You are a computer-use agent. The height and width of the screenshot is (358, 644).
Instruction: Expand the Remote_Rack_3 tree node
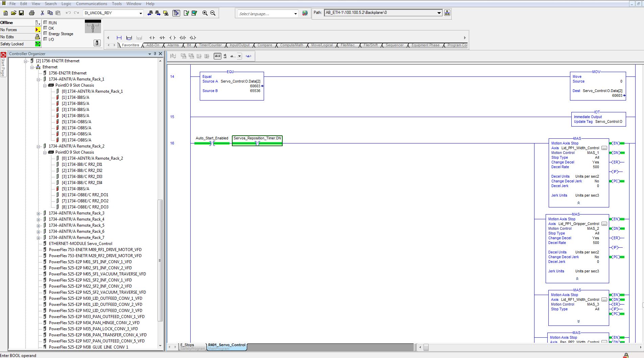[x=39, y=213]
